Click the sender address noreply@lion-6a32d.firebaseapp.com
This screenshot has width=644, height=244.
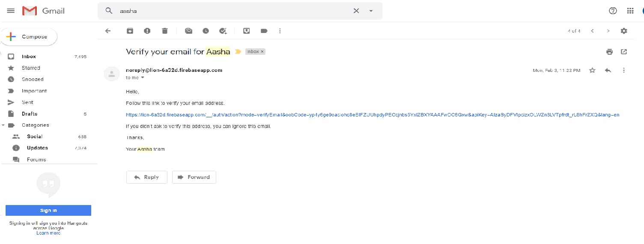pos(174,70)
